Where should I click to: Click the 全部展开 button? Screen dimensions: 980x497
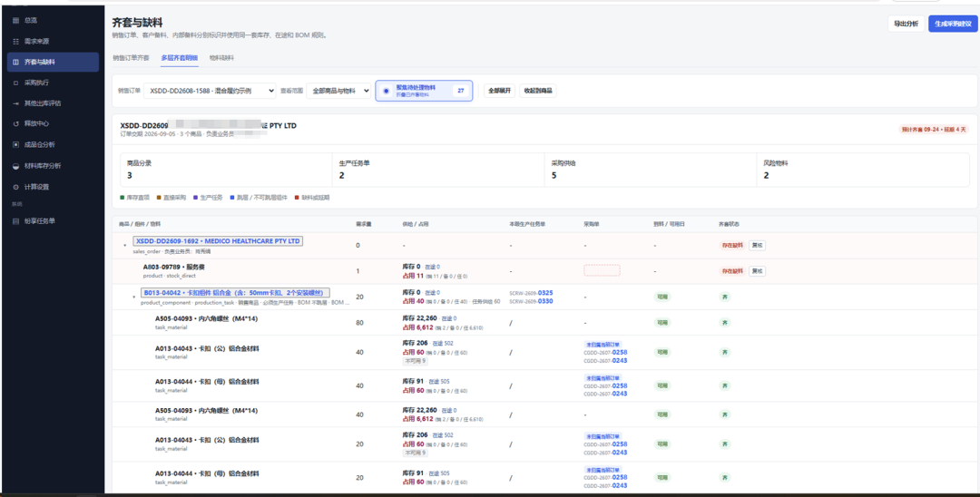click(499, 91)
